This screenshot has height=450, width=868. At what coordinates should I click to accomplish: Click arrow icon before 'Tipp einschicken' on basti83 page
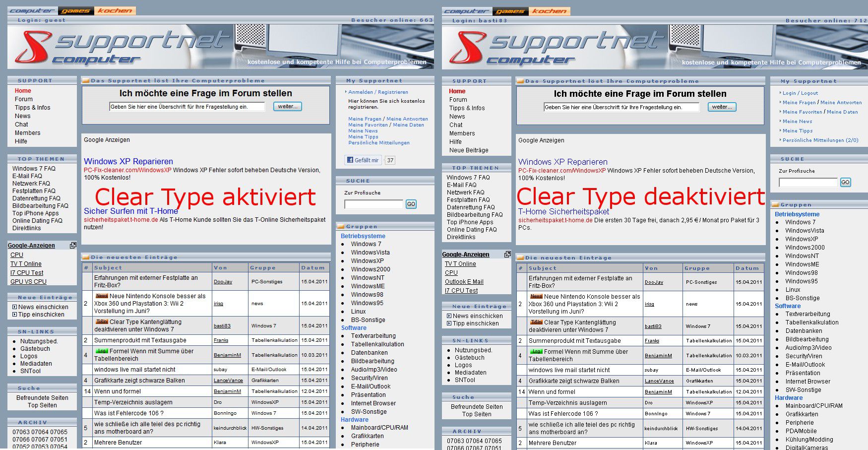pyautogui.click(x=449, y=323)
